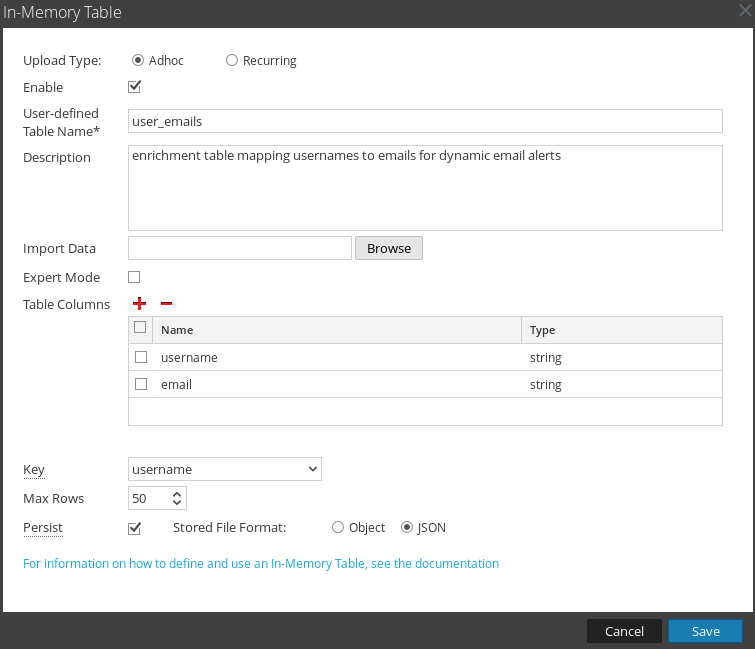Image resolution: width=755 pixels, height=649 pixels.
Task: Close the In-Memory Table dialog
Action: 744,12
